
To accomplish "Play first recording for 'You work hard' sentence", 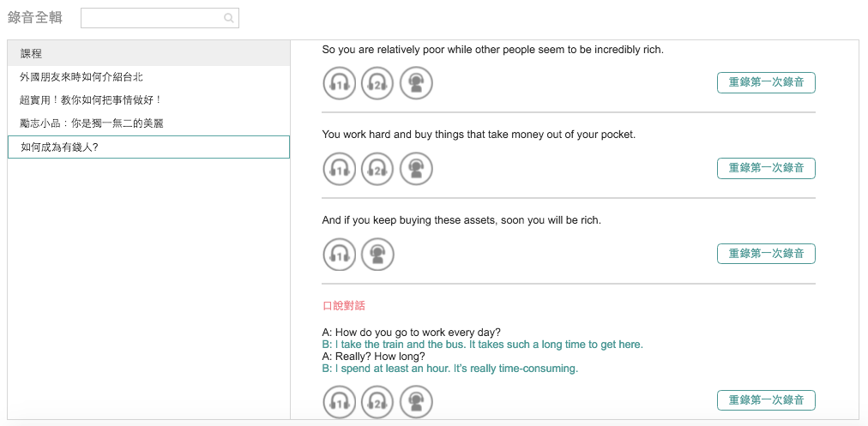I will [340, 169].
